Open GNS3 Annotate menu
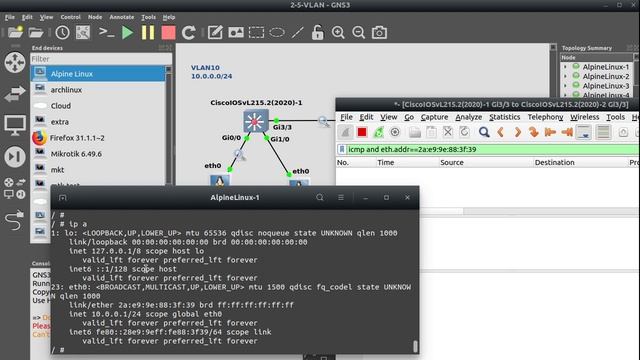 click(122, 17)
